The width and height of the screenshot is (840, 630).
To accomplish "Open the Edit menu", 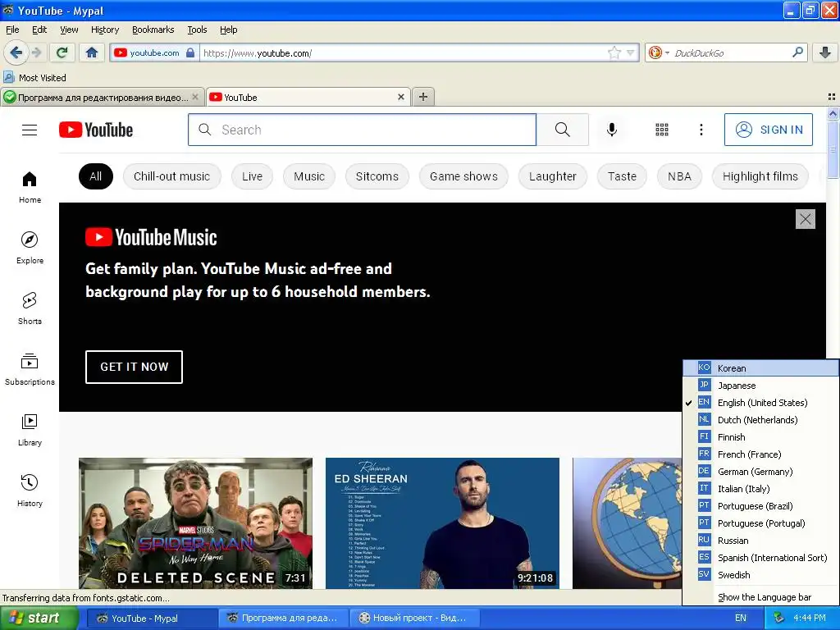I will click(x=39, y=30).
